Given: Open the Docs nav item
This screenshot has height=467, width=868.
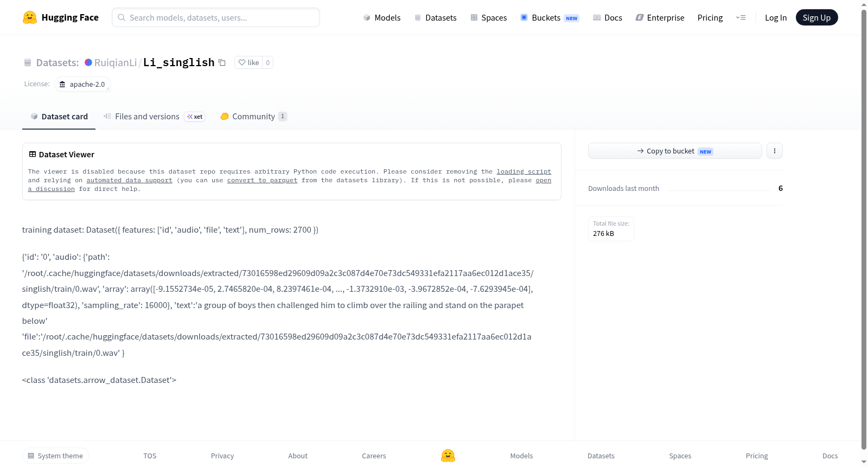Looking at the screenshot, I should (608, 18).
